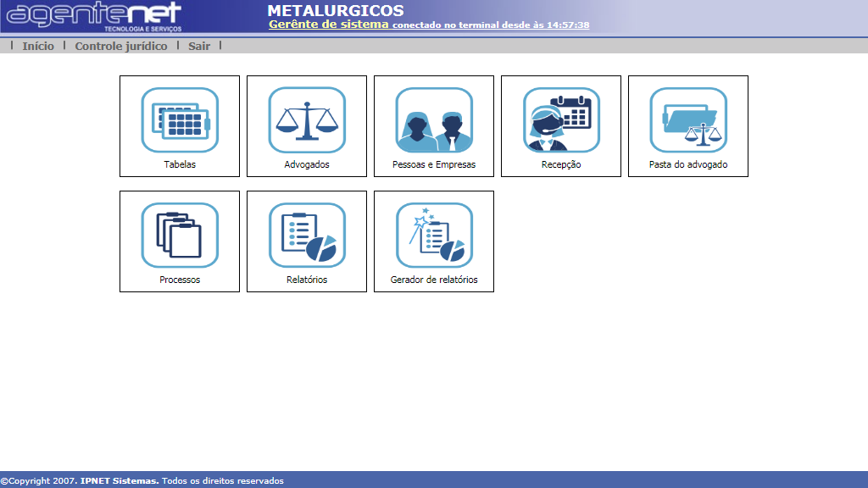
Task: Open Pessoas e Empresas people icon
Action: click(x=434, y=120)
